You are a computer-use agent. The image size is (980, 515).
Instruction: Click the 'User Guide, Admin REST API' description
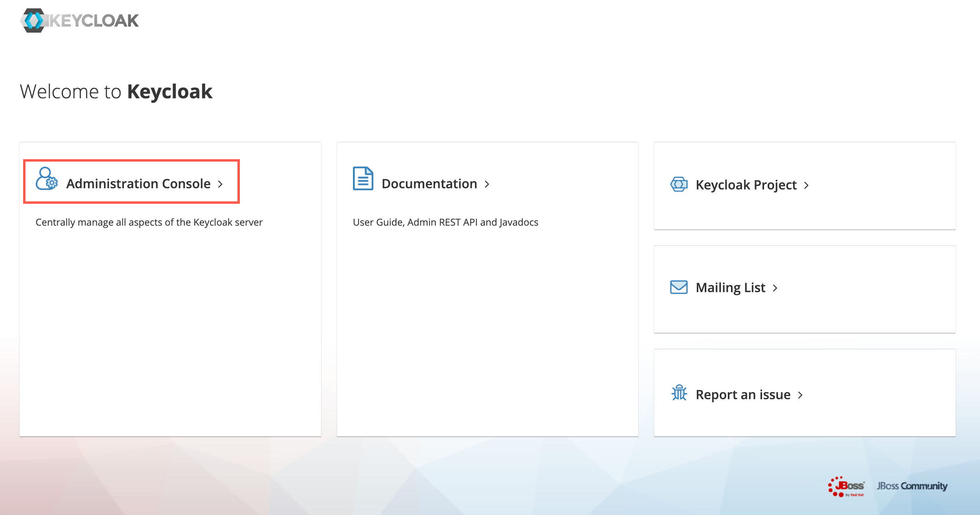445,222
